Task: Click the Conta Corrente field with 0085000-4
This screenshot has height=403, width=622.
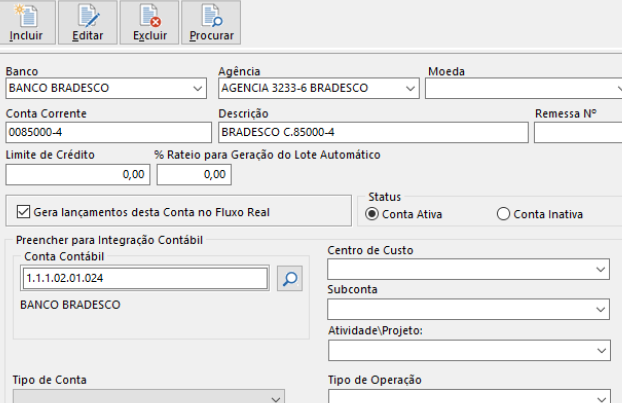Action: click(109, 132)
